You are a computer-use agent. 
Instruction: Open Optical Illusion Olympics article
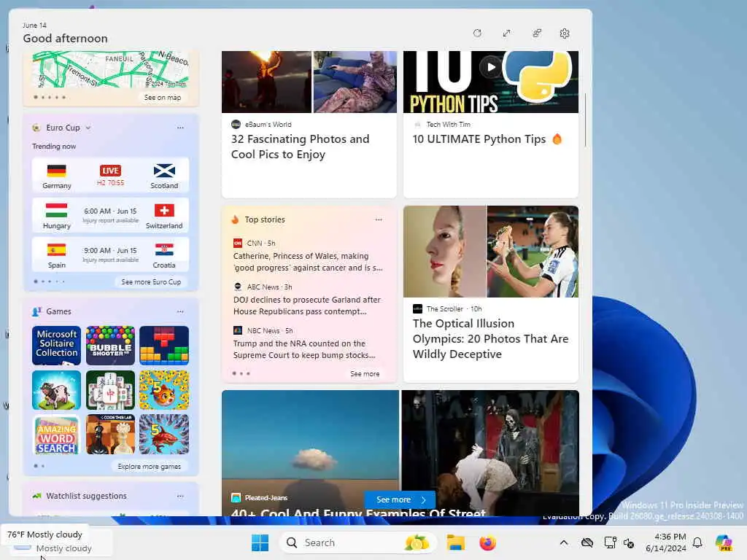pyautogui.click(x=491, y=338)
